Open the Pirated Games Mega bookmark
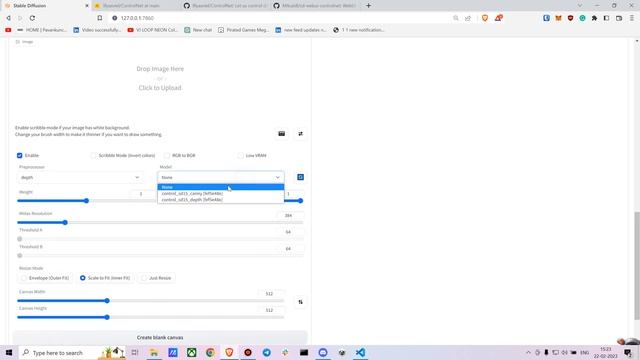 click(x=243, y=30)
